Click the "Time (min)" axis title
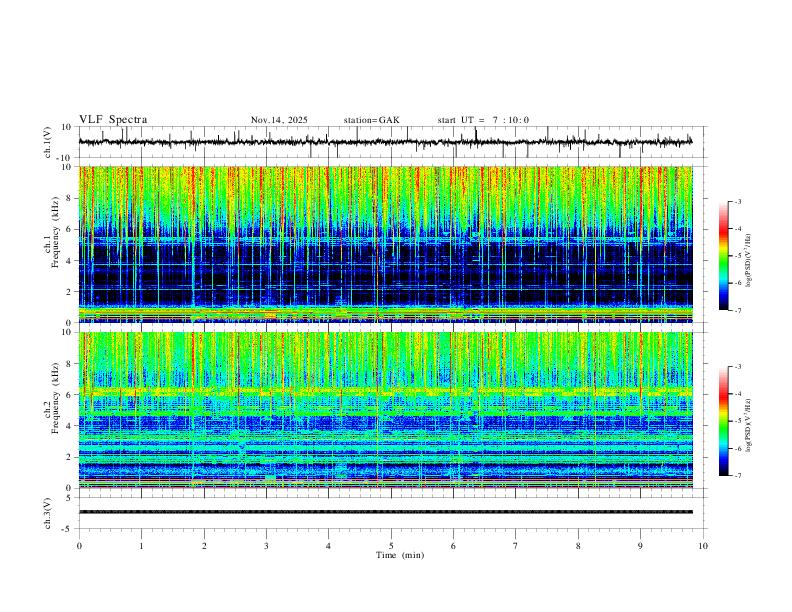The height and width of the screenshot is (612, 792). pyautogui.click(x=400, y=555)
